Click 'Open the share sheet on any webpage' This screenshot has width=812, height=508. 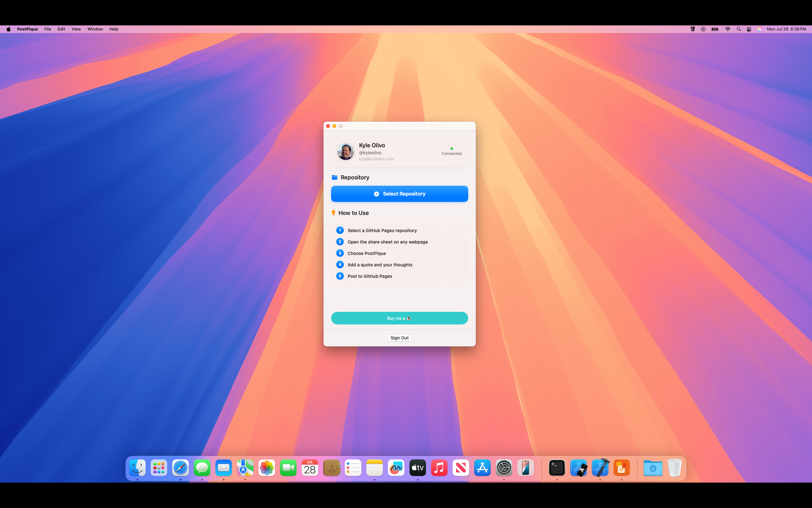coord(388,242)
